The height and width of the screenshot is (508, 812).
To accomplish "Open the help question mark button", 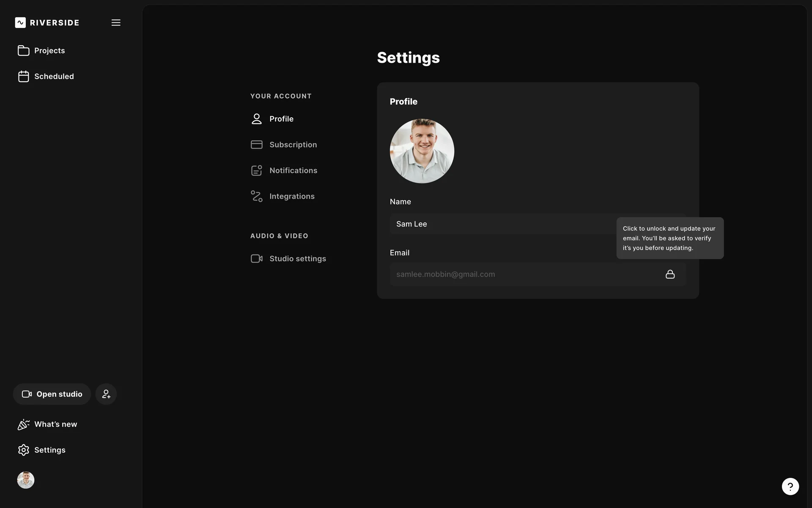I will 790,486.
